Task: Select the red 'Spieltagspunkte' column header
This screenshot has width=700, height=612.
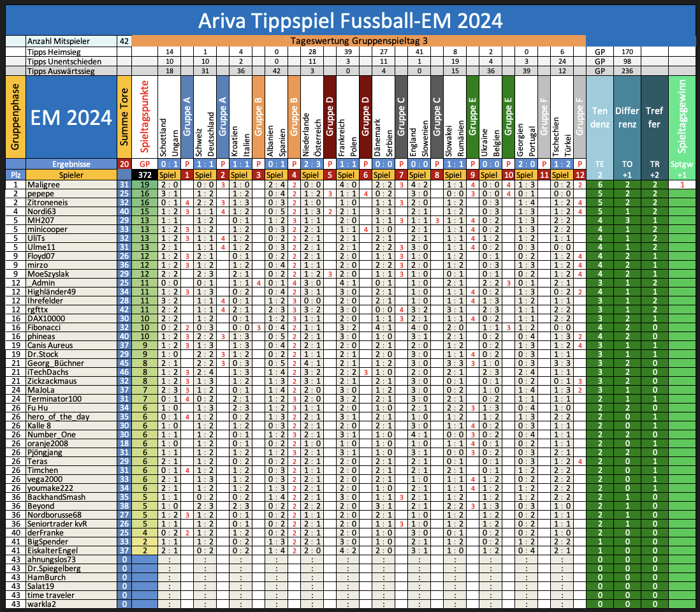Action: point(145,117)
